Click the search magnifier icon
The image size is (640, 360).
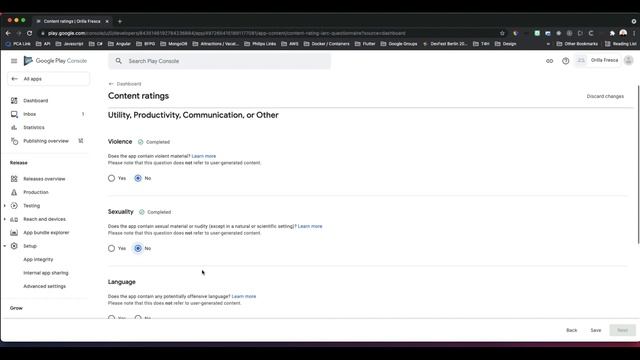tap(118, 61)
